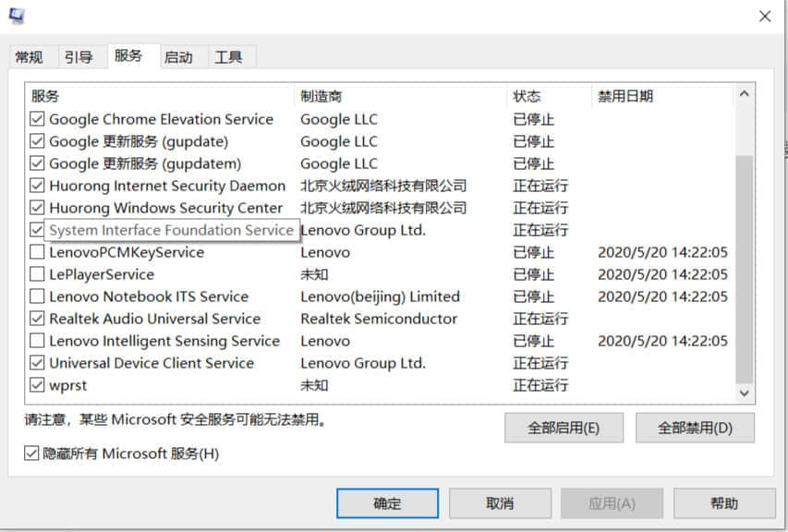Click the scrollbar down arrow
Viewport: 788px width, 532px height.
pyautogui.click(x=745, y=393)
